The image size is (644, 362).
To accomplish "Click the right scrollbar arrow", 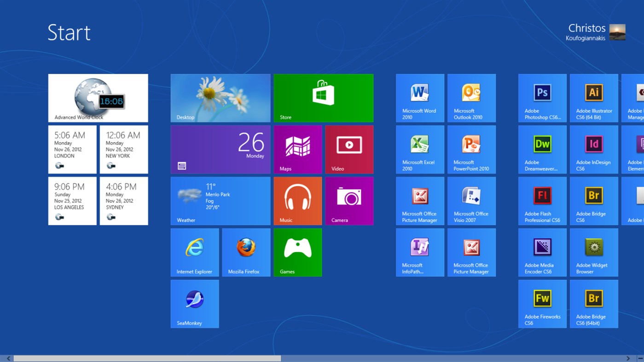I will tap(628, 358).
